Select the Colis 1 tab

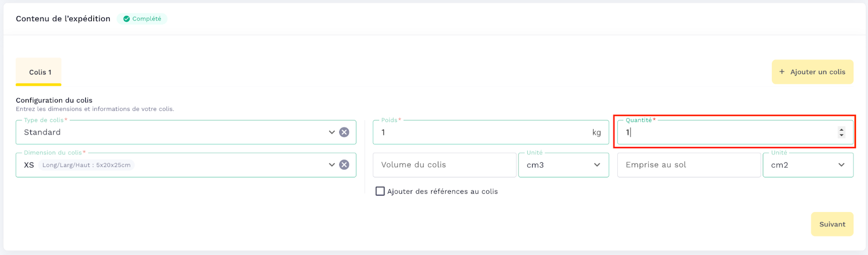point(40,72)
